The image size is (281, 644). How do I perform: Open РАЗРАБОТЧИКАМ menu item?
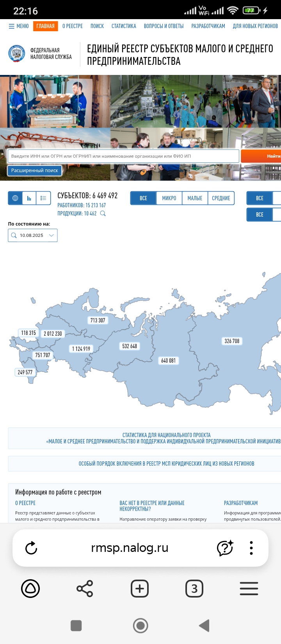pyautogui.click(x=208, y=26)
